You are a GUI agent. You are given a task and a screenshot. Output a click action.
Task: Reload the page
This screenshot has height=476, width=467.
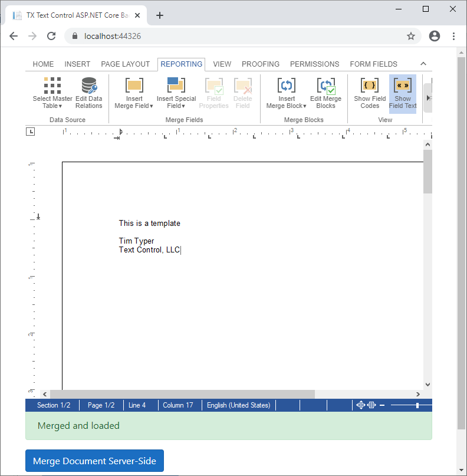pos(51,36)
